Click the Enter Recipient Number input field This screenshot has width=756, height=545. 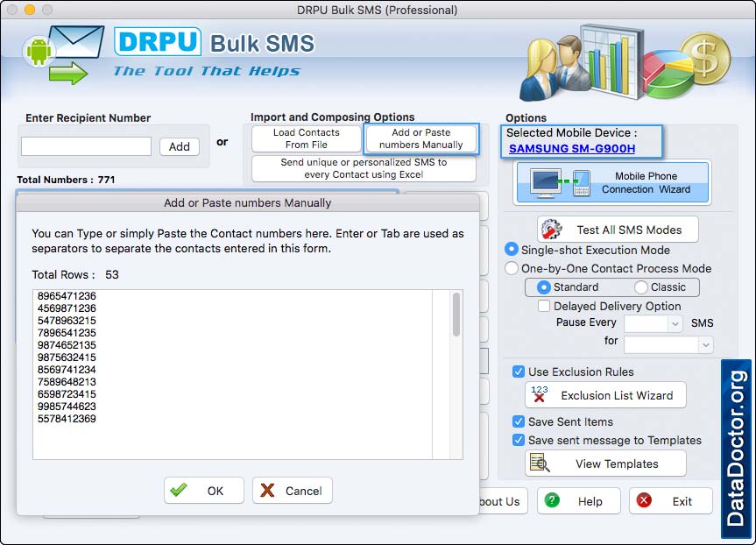tap(87, 146)
